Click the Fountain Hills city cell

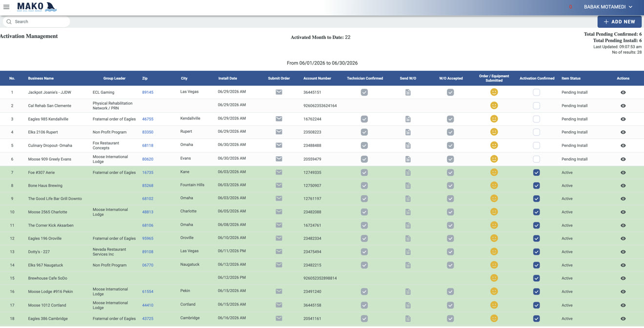pos(192,185)
